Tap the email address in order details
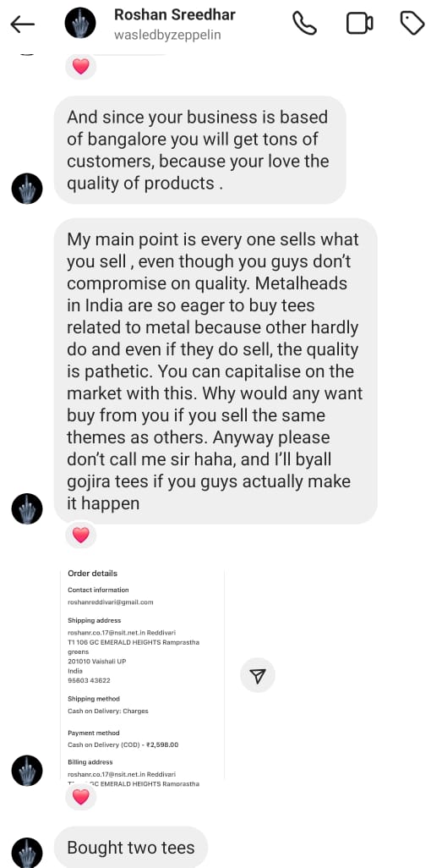This screenshot has width=431, height=868. 110,602
